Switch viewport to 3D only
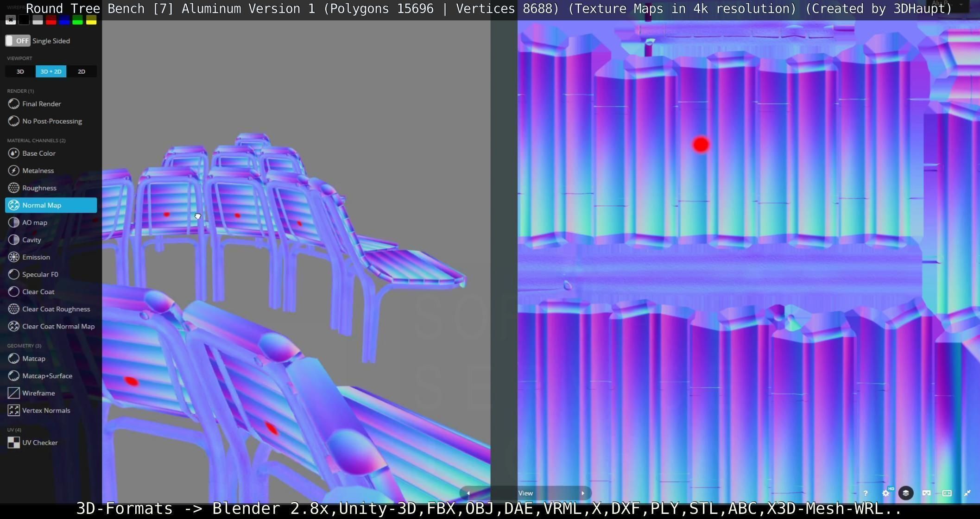The height and width of the screenshot is (519, 980). [x=20, y=71]
